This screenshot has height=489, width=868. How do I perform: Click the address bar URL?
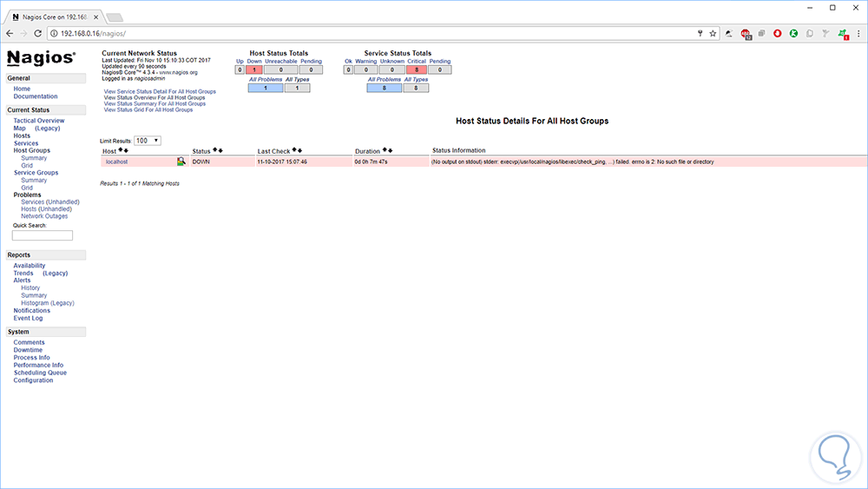point(93,33)
